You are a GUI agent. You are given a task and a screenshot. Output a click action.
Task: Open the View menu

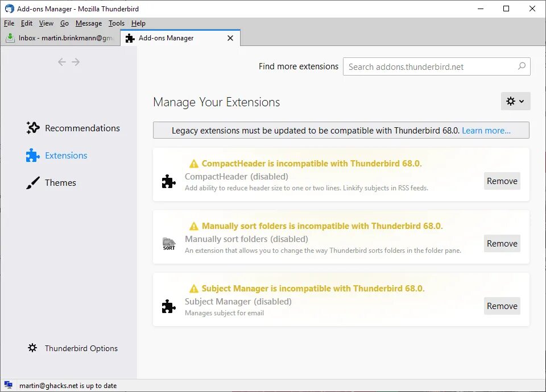[x=46, y=23]
